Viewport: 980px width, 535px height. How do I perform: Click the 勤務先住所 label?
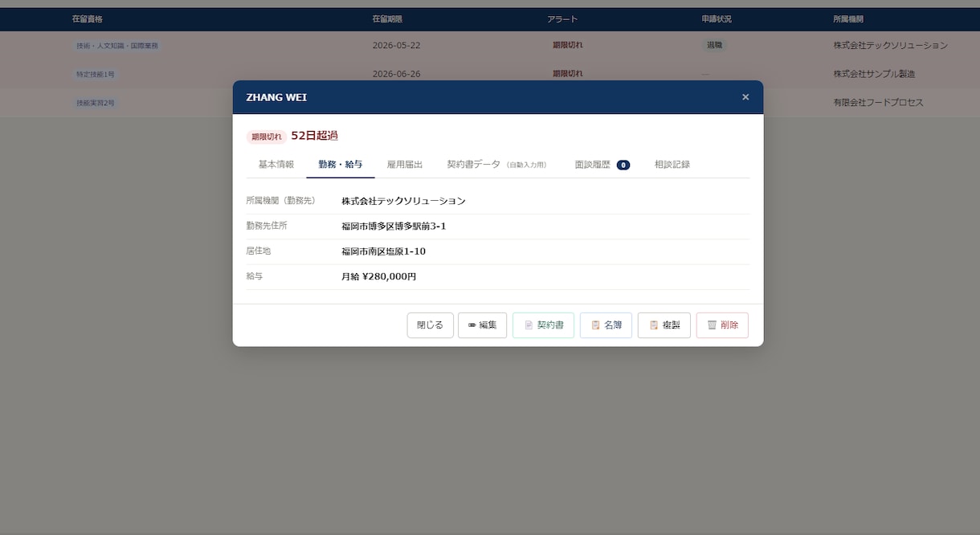point(267,226)
